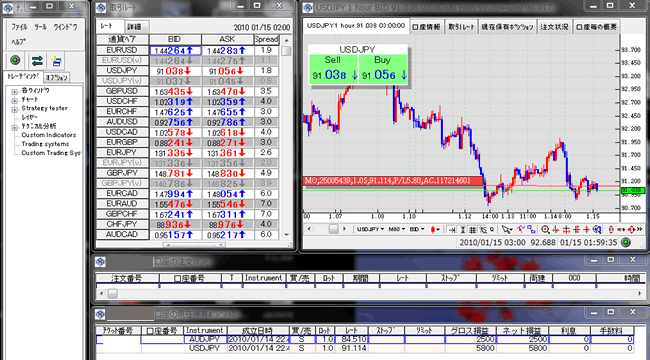
Task: Sort rates by the ASK column header
Action: click(x=227, y=39)
